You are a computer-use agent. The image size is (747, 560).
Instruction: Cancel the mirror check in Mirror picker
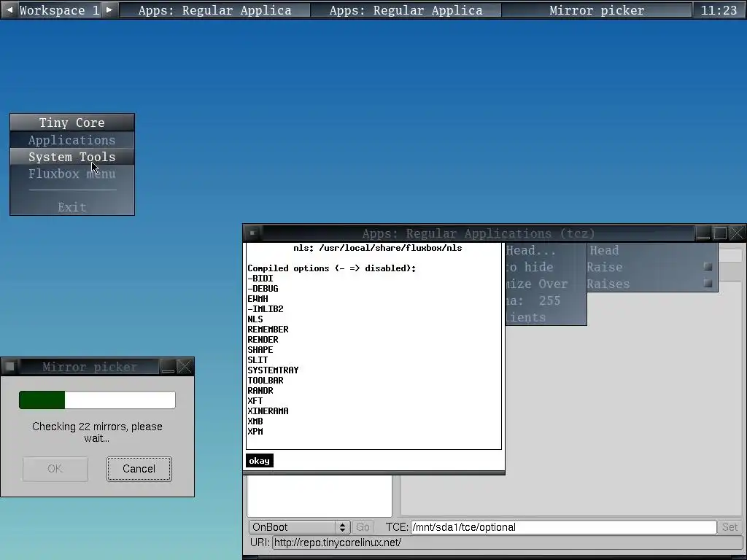click(139, 469)
